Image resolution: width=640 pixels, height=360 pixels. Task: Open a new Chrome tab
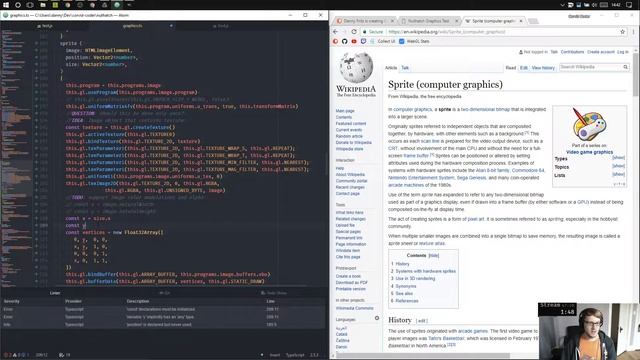pyautogui.click(x=533, y=21)
